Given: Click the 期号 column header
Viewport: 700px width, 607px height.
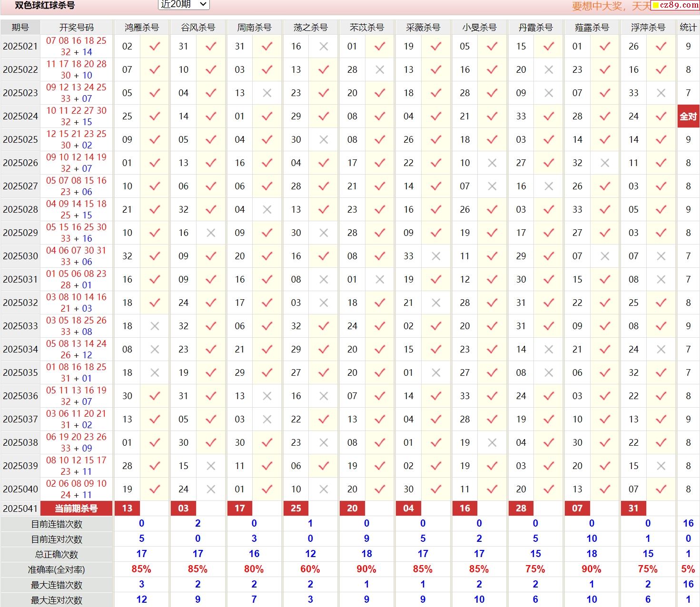Looking at the screenshot, I should [20, 27].
